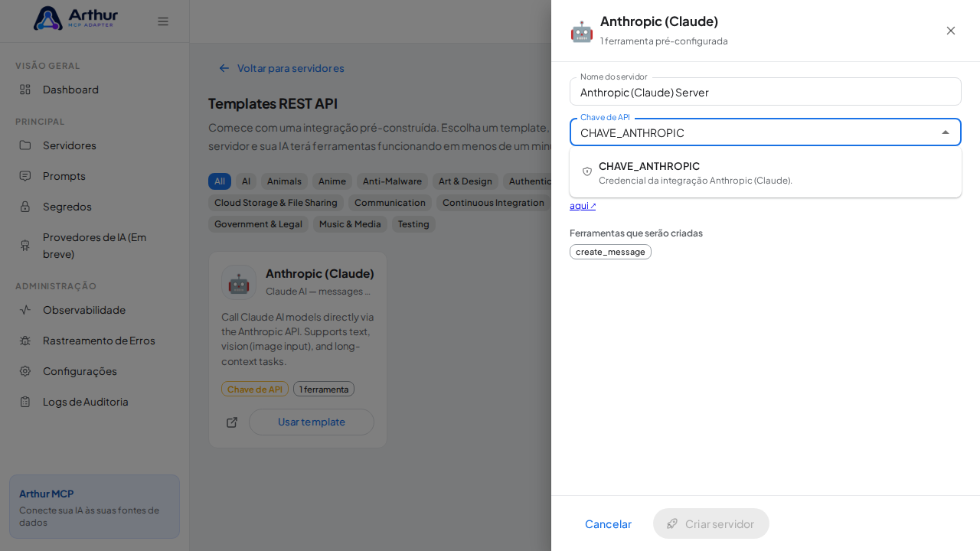
Task: Click the Configurações gear icon
Action: 25,371
